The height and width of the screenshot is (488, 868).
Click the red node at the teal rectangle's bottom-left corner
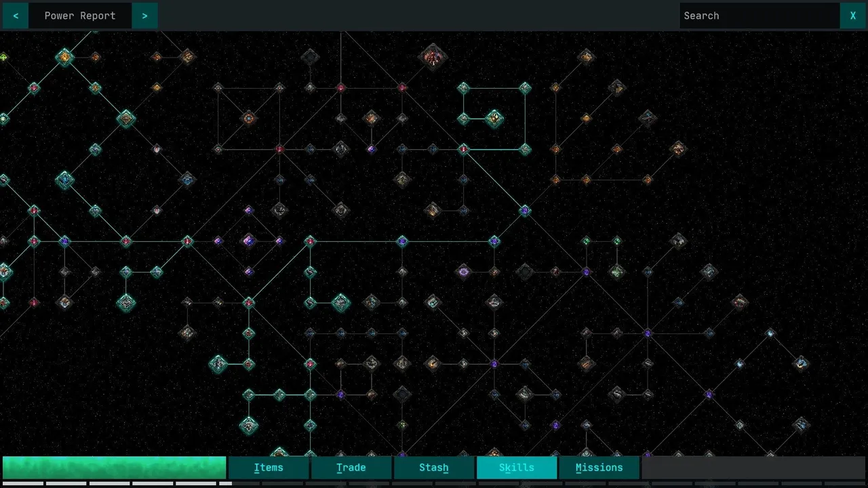click(463, 149)
